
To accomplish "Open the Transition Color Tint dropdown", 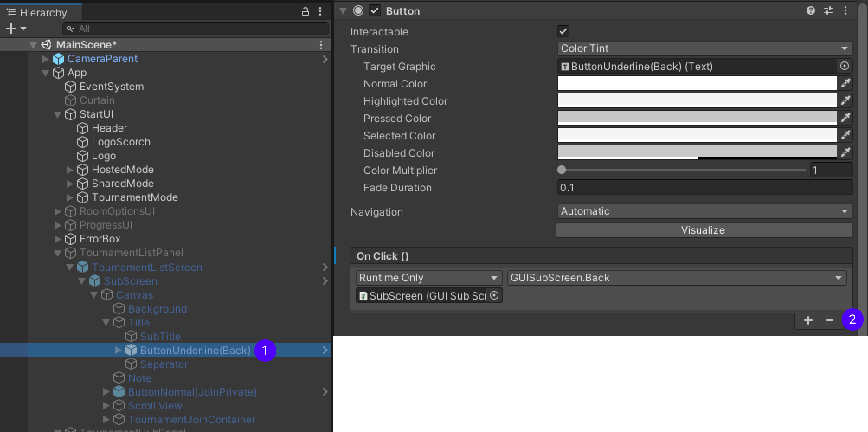I will tap(704, 48).
